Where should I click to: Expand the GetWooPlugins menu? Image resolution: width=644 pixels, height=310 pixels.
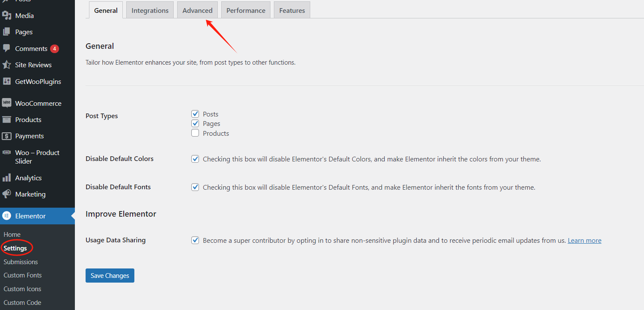click(x=37, y=81)
